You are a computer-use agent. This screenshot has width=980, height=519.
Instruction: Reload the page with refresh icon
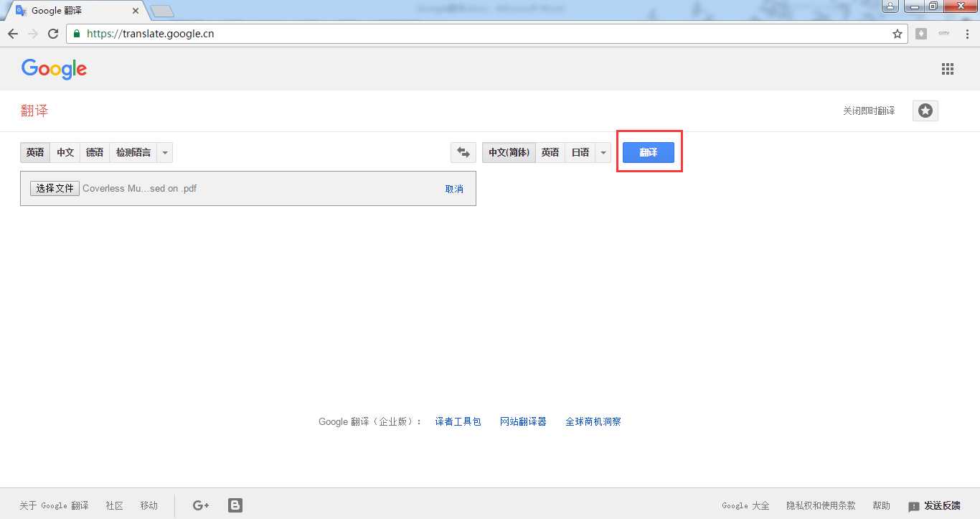point(53,34)
